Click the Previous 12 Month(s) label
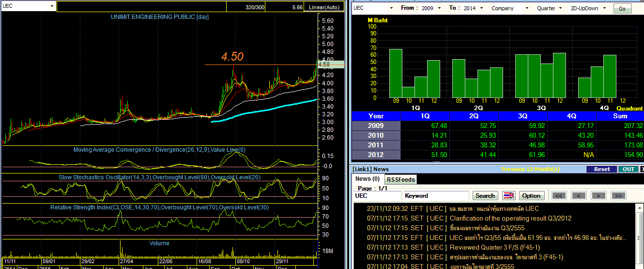 [x=531, y=169]
